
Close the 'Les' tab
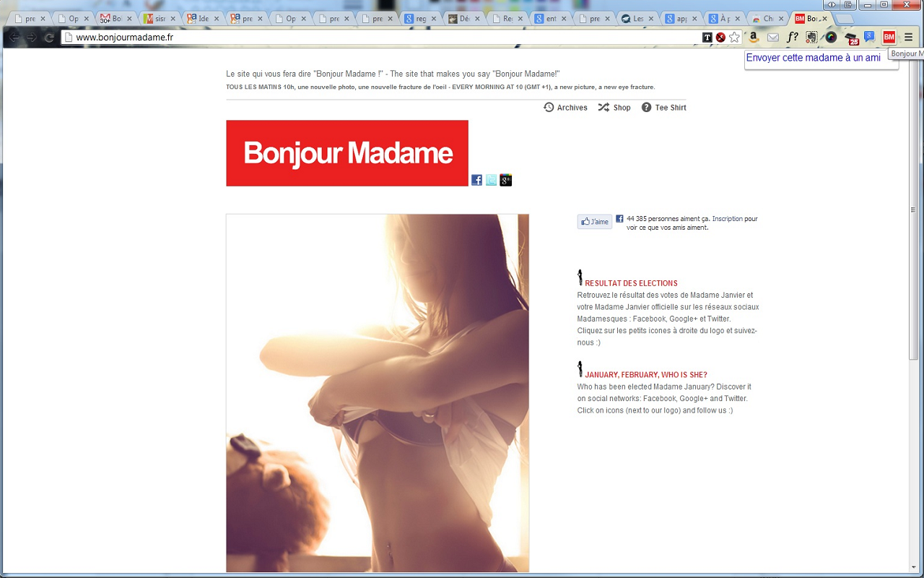tap(650, 19)
